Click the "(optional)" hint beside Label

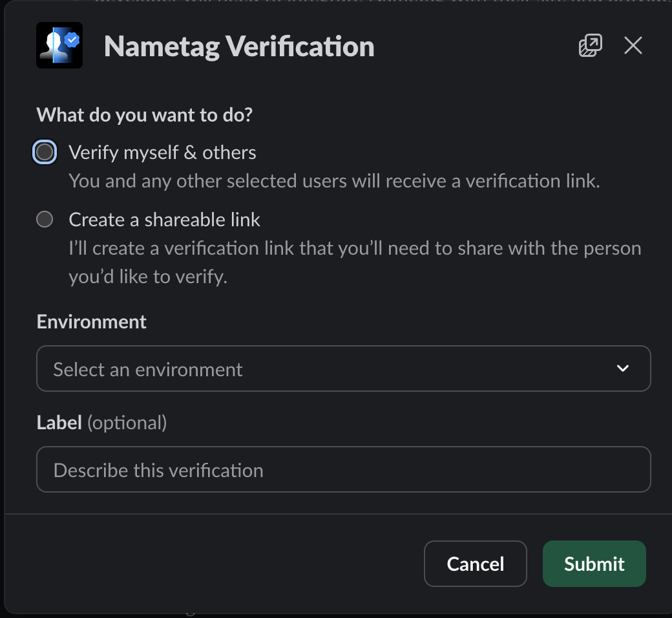click(127, 423)
